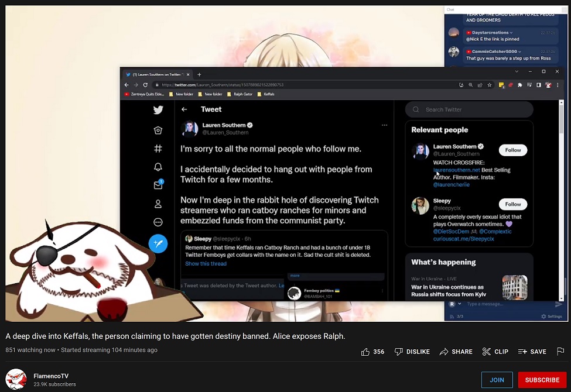
Task: Click the Twitter page vertical scrollbar
Action: (561, 200)
